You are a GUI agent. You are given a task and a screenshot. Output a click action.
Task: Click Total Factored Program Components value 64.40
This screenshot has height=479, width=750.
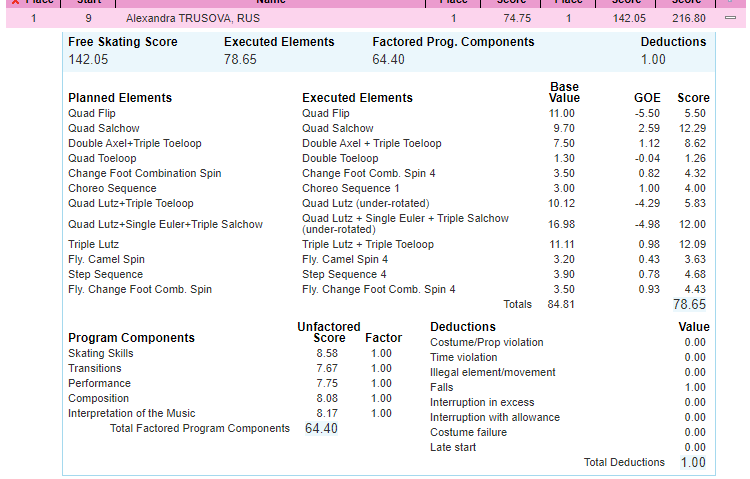321,429
